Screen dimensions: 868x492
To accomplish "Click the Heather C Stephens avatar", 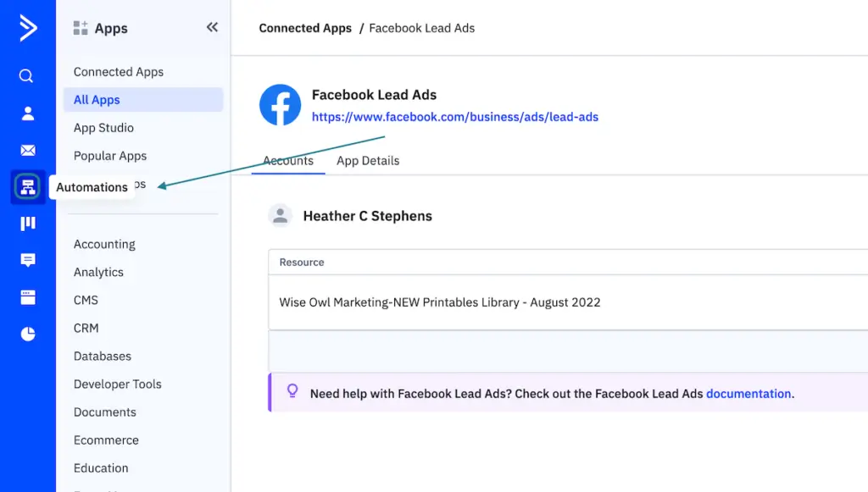I will coord(280,215).
